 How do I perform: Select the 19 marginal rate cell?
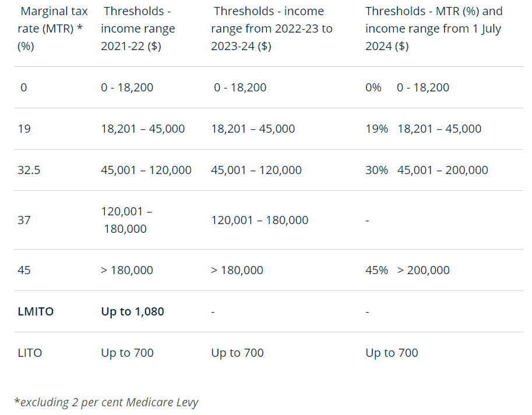click(x=24, y=129)
